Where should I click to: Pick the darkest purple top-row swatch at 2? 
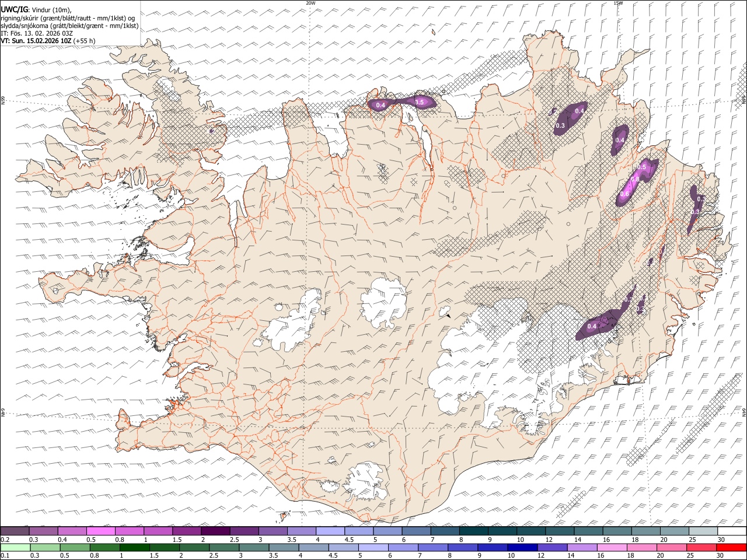click(215, 531)
